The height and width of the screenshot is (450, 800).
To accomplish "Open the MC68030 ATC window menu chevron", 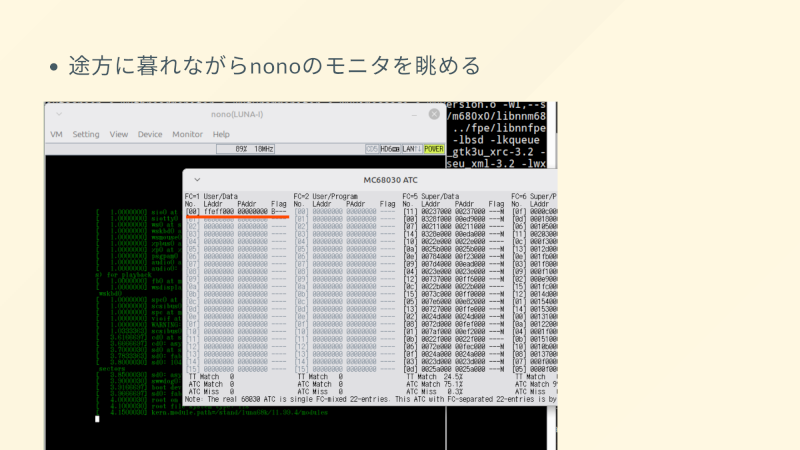I will click(197, 179).
